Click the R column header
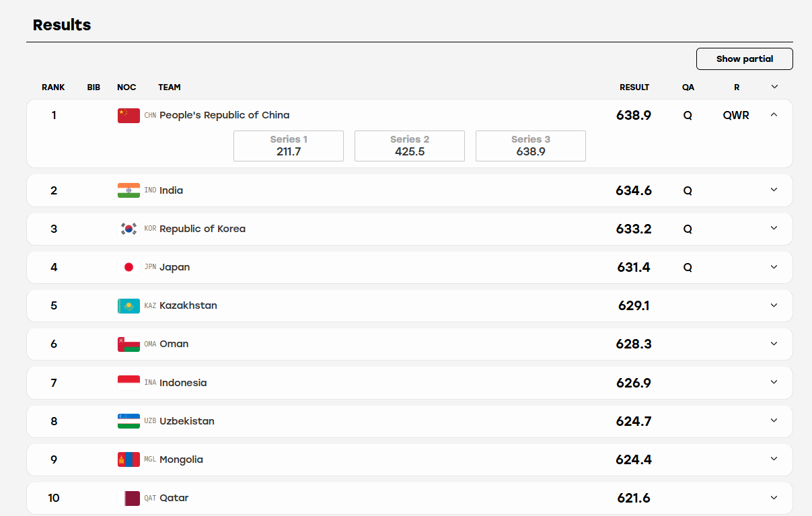The width and height of the screenshot is (812, 516). (737, 87)
